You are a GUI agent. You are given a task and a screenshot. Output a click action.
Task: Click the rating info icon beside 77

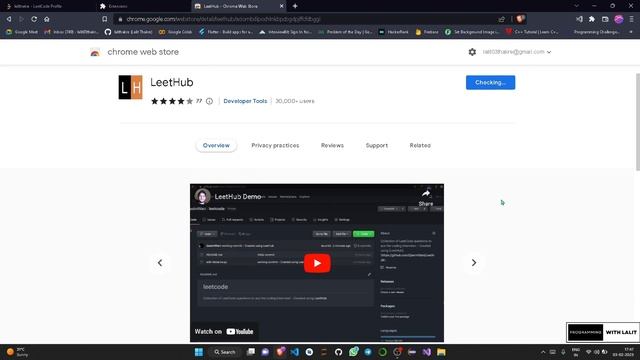coord(209,101)
